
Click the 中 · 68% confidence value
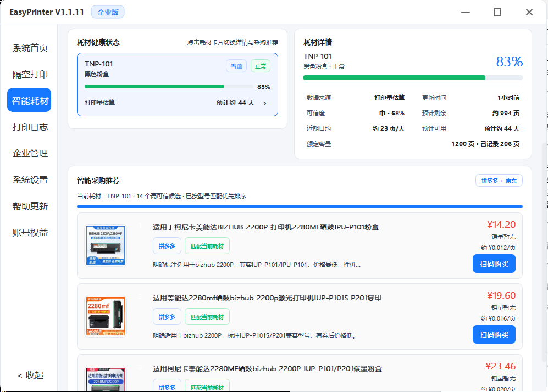point(392,113)
